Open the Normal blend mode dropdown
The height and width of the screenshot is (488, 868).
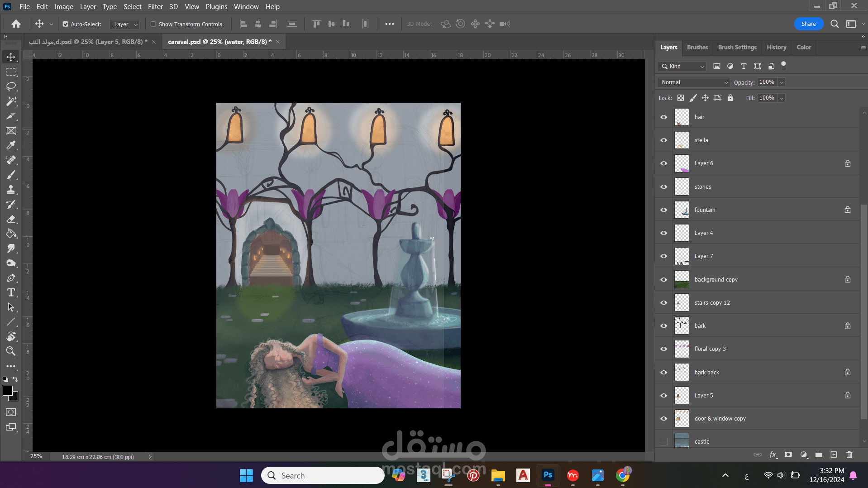[693, 82]
